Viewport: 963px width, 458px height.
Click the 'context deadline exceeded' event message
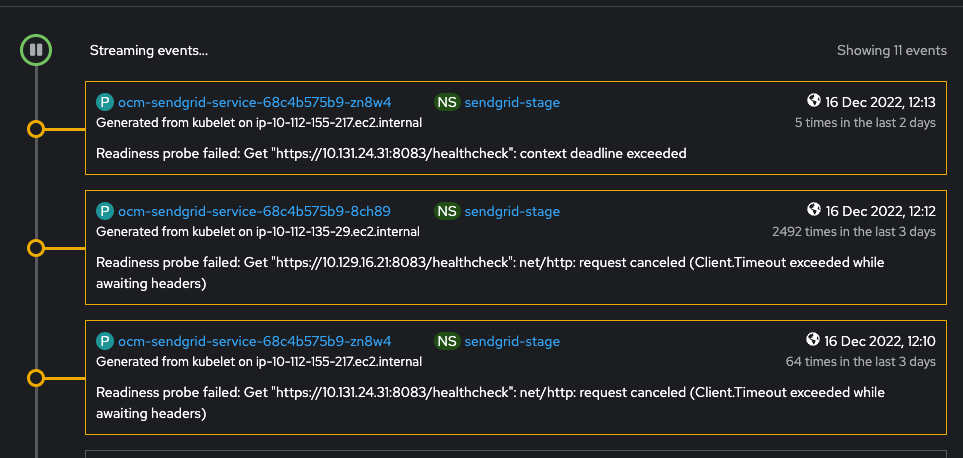(391, 153)
